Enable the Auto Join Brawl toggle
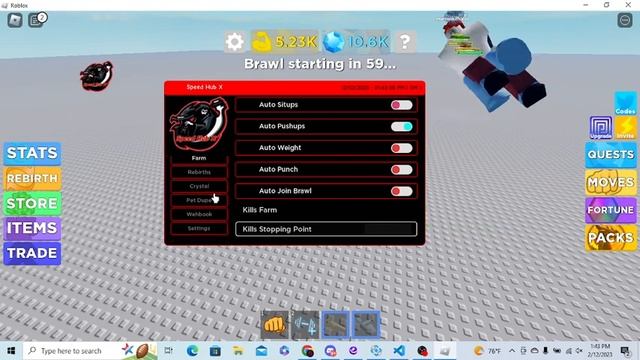Screen dimensions: 640x360 point(402,191)
